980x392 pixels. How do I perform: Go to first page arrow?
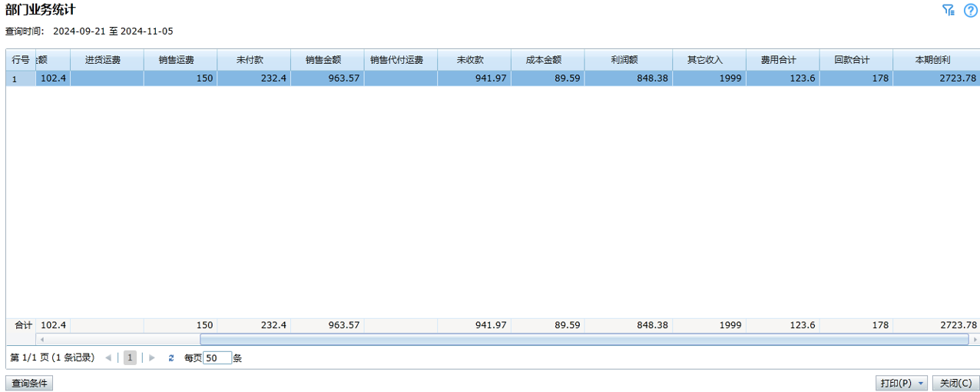pyautogui.click(x=108, y=358)
